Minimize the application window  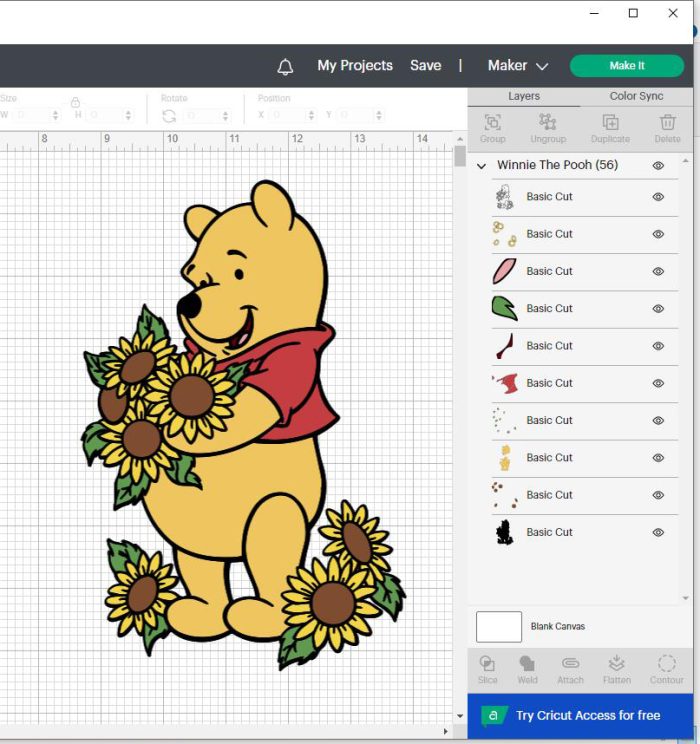tap(594, 13)
